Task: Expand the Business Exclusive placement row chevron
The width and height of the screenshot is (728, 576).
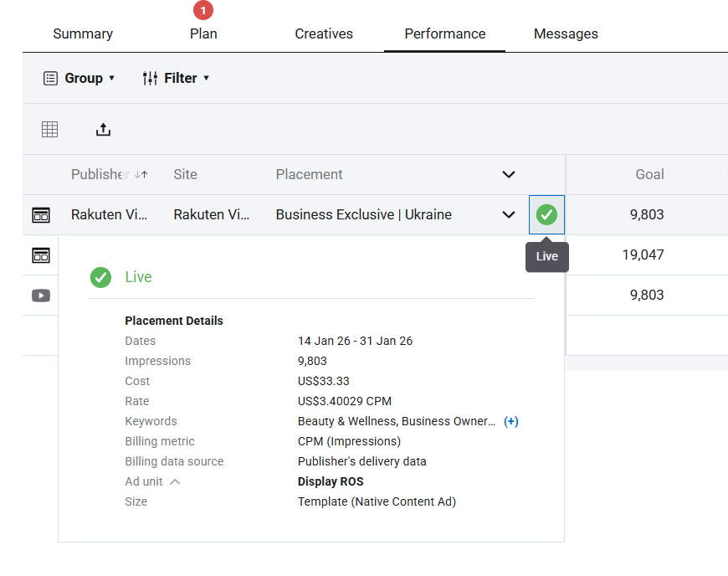Action: [508, 215]
